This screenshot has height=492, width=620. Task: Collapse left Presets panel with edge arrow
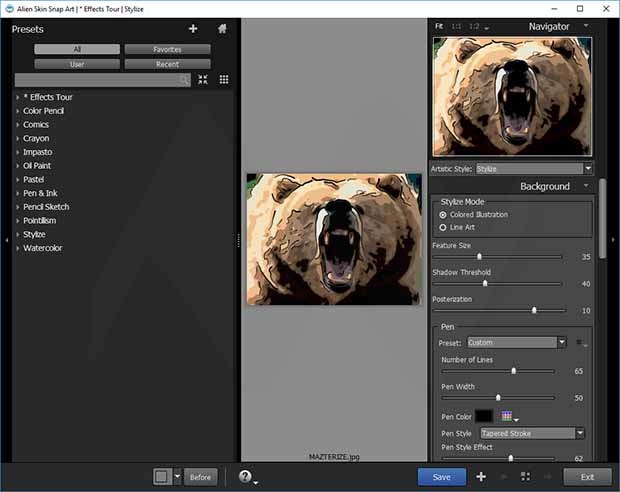pyautogui.click(x=6, y=240)
